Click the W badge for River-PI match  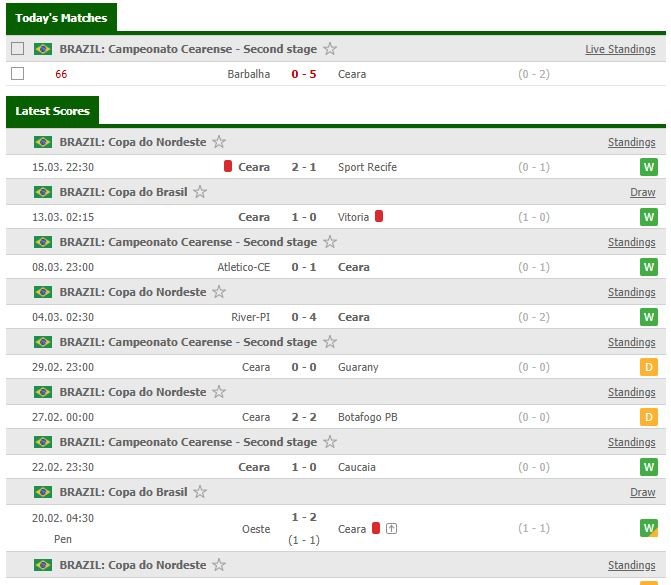[649, 317]
